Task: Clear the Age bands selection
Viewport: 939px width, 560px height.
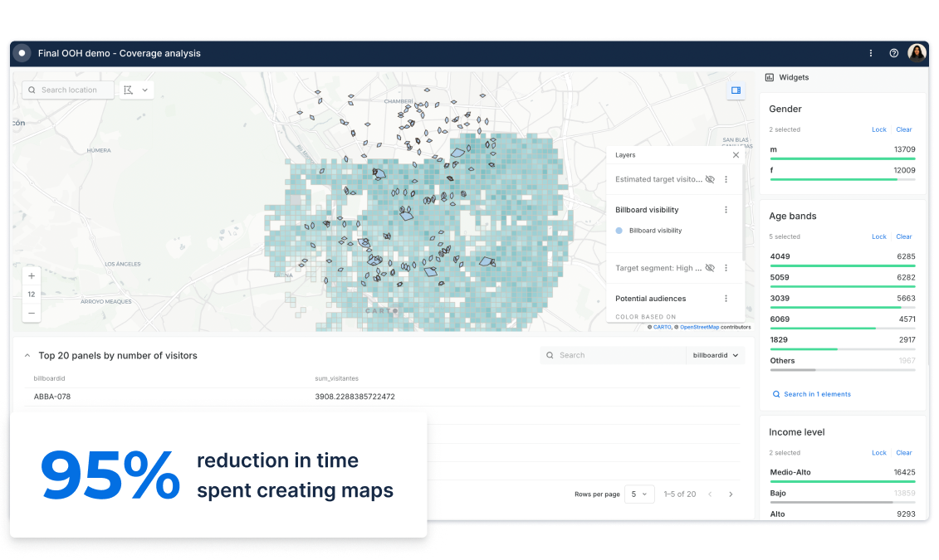Action: pos(904,236)
